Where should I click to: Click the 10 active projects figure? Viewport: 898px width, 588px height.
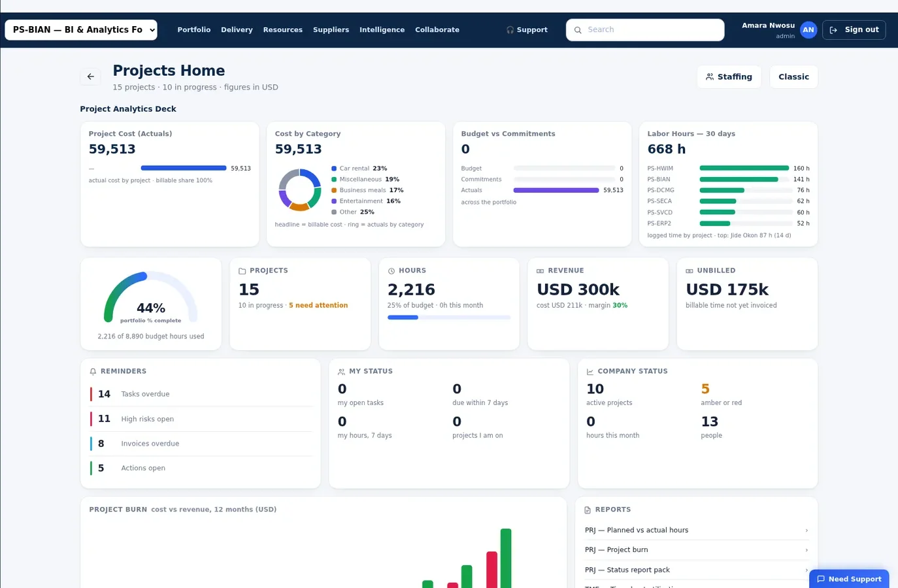595,389
